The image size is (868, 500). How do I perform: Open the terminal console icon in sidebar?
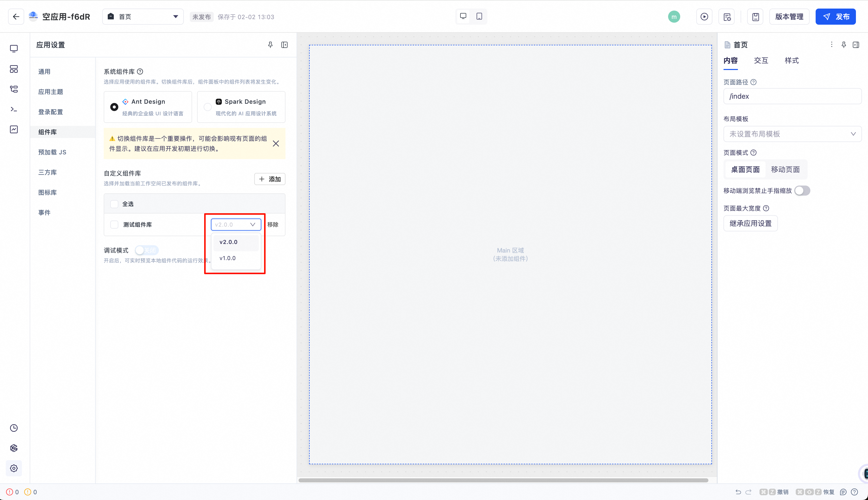pos(14,109)
